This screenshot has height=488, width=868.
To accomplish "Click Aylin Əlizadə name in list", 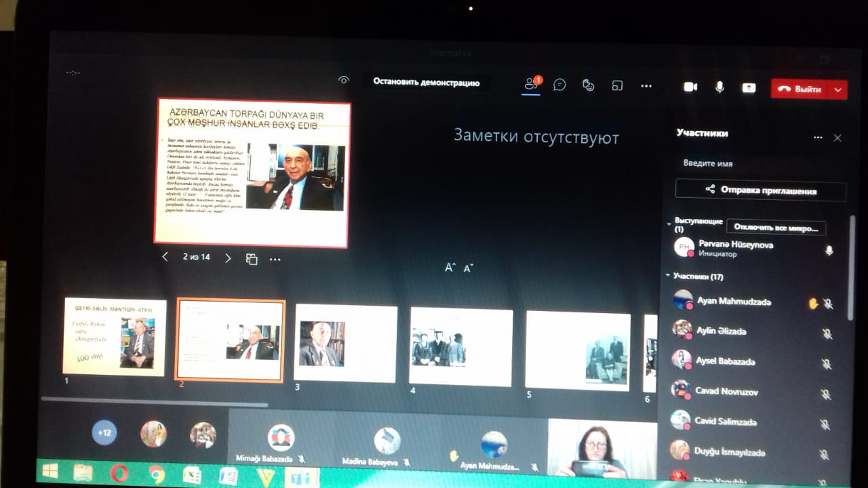I will [721, 331].
